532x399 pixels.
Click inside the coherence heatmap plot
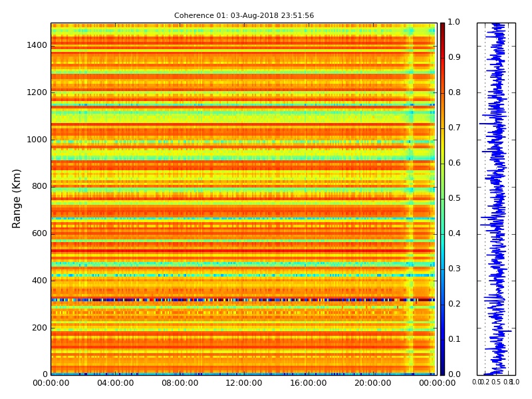tap(244, 199)
